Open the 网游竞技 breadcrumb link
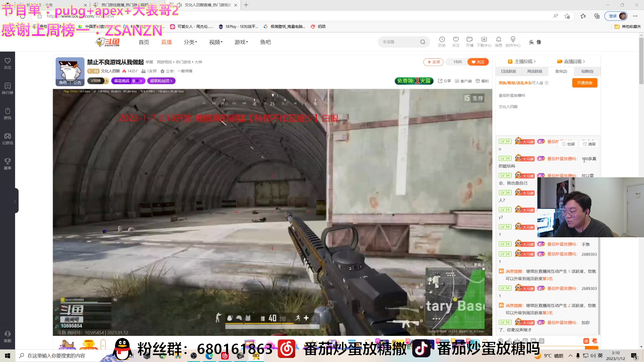The image size is (644, 362). 164,62
